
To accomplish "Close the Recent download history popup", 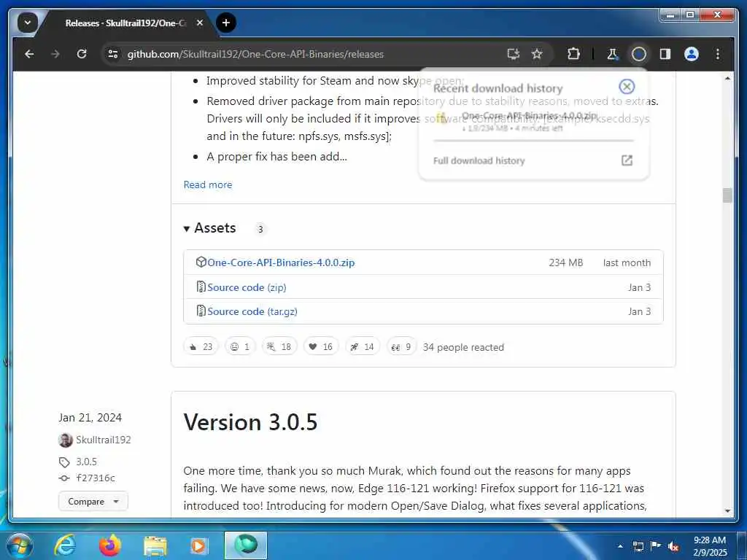I will (627, 87).
